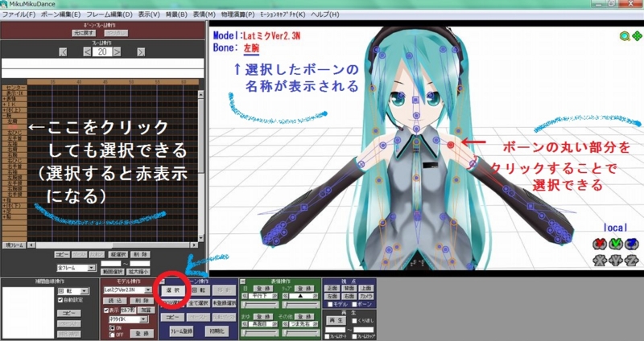Viewport: 644px width, 341px height.
Task: Next eye (目) expression arrow
Action: (x=275, y=296)
